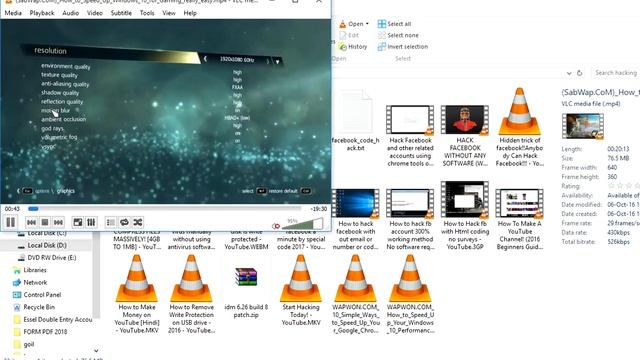Expand the Open dropdown arrow in ribbon
This screenshot has width=640, height=360.
pos(367,24)
